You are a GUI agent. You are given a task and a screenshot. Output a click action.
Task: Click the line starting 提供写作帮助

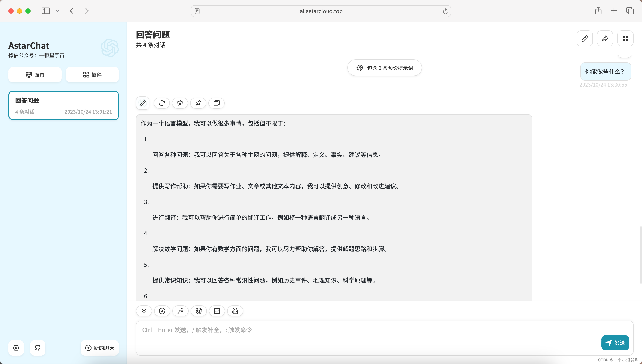click(x=276, y=186)
